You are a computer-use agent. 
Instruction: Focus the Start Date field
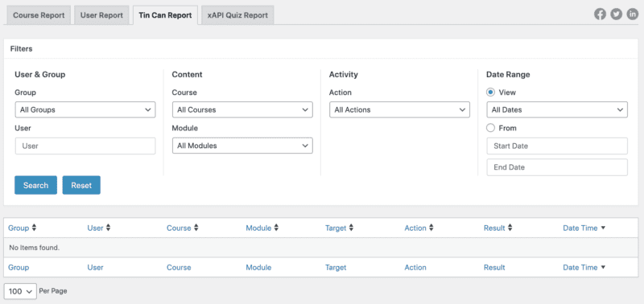pyautogui.click(x=557, y=146)
